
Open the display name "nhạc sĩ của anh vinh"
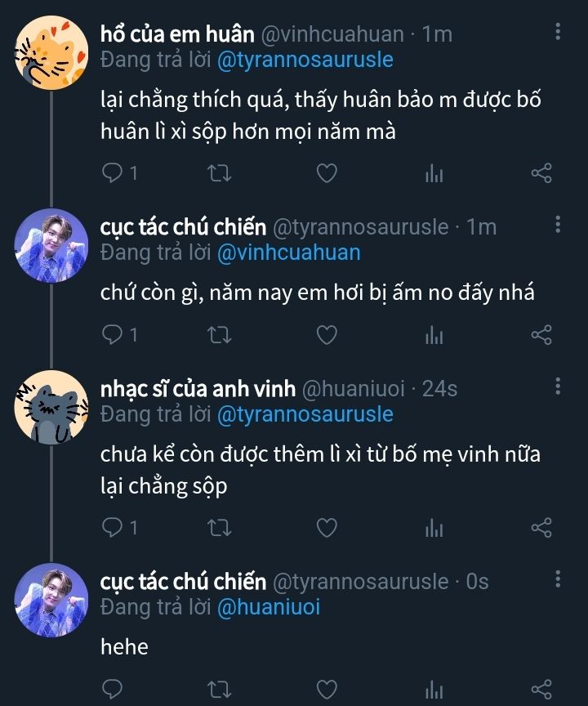point(198,389)
